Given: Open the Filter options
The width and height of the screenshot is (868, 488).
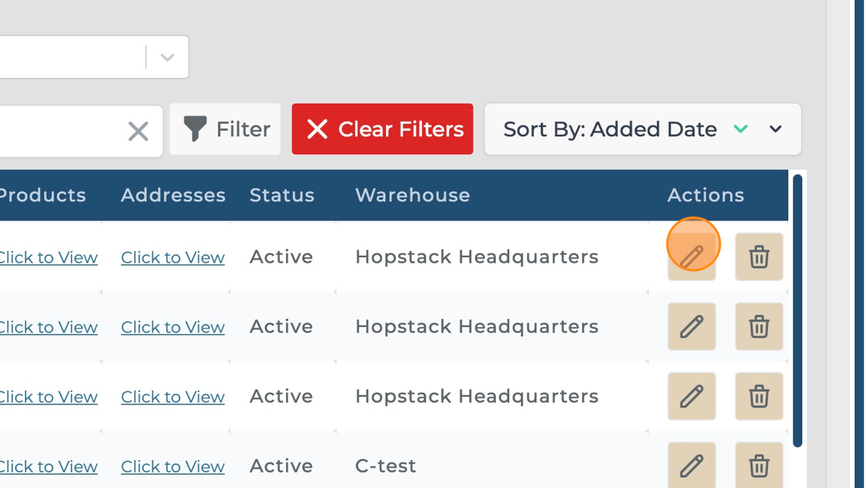Looking at the screenshot, I should click(226, 129).
